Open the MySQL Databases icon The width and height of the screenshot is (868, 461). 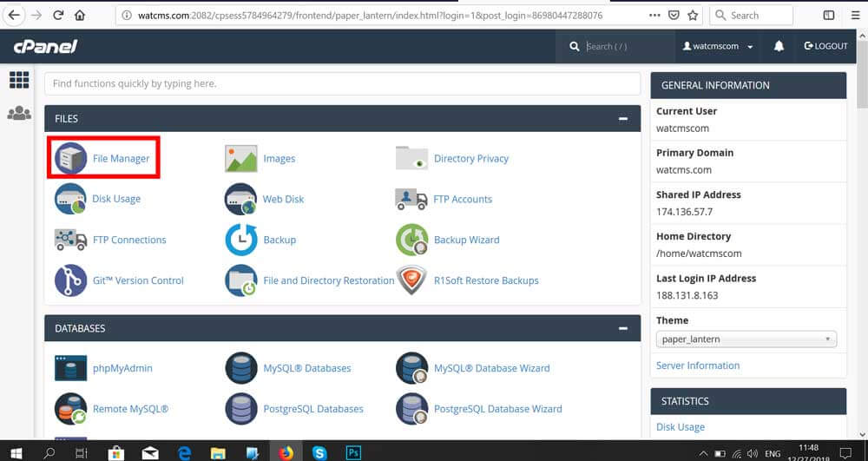click(240, 368)
